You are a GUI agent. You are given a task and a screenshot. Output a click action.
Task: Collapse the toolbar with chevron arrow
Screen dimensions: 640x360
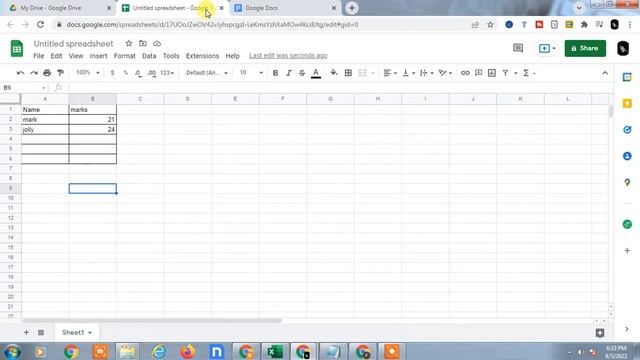[x=605, y=73]
